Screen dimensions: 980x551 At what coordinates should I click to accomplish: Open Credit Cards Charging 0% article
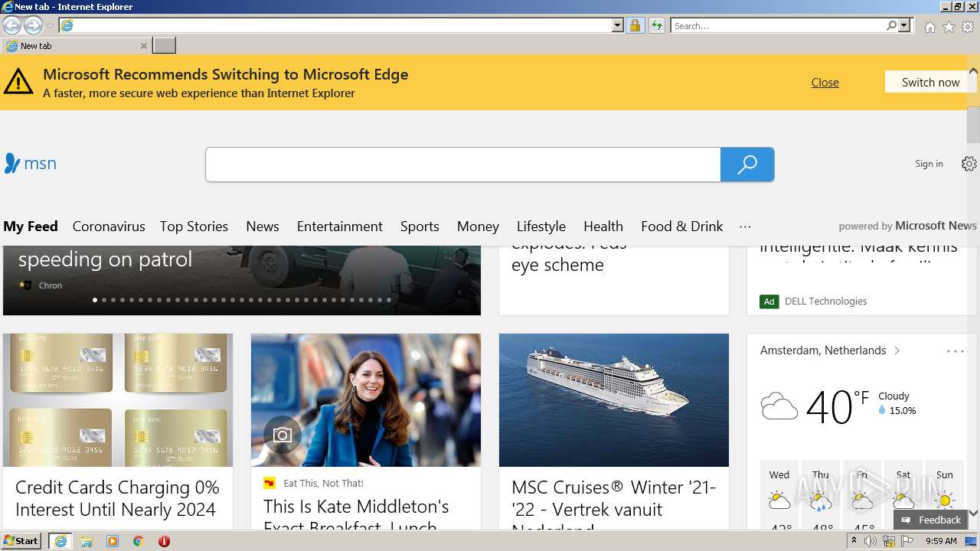coord(117,498)
